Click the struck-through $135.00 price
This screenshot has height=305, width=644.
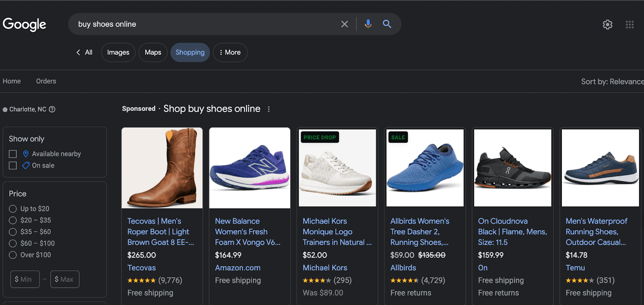click(432, 255)
